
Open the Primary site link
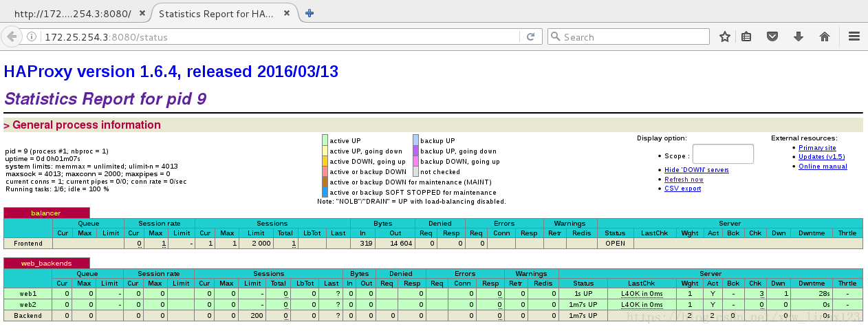coord(817,148)
